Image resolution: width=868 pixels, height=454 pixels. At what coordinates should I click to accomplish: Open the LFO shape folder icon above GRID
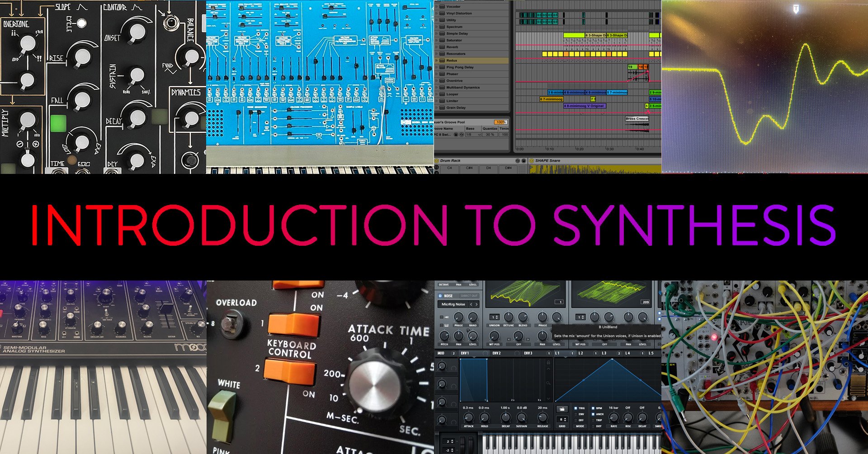coord(562,409)
